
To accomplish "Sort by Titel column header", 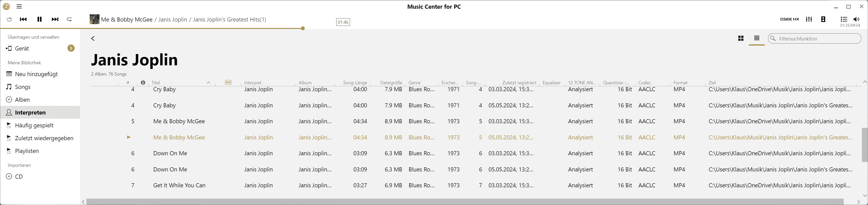I will point(156,83).
